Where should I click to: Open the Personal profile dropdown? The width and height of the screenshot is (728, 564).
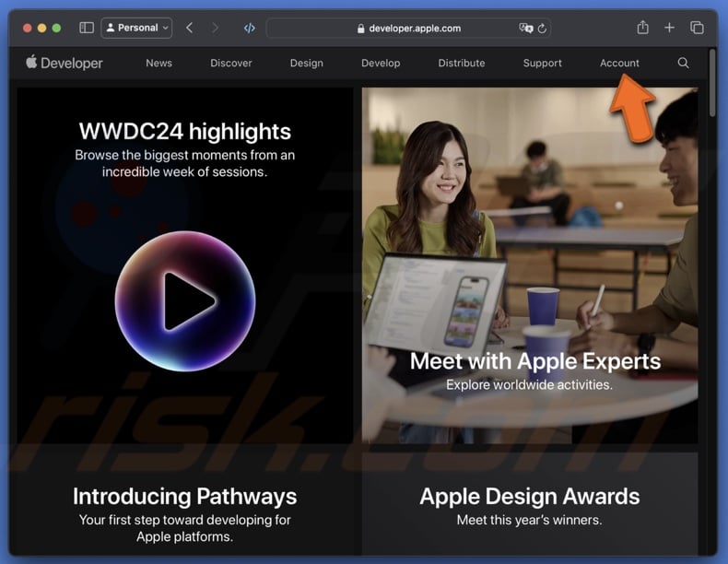[x=137, y=28]
